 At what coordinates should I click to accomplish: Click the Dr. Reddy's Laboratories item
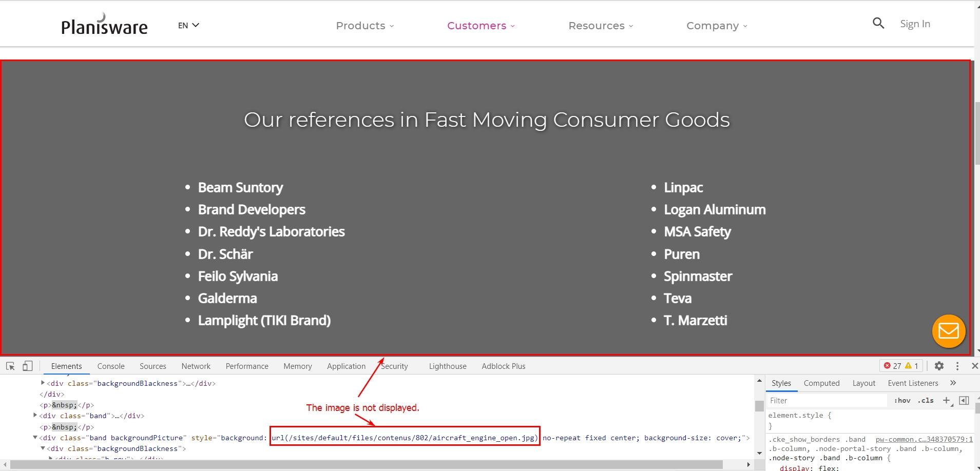click(x=271, y=231)
